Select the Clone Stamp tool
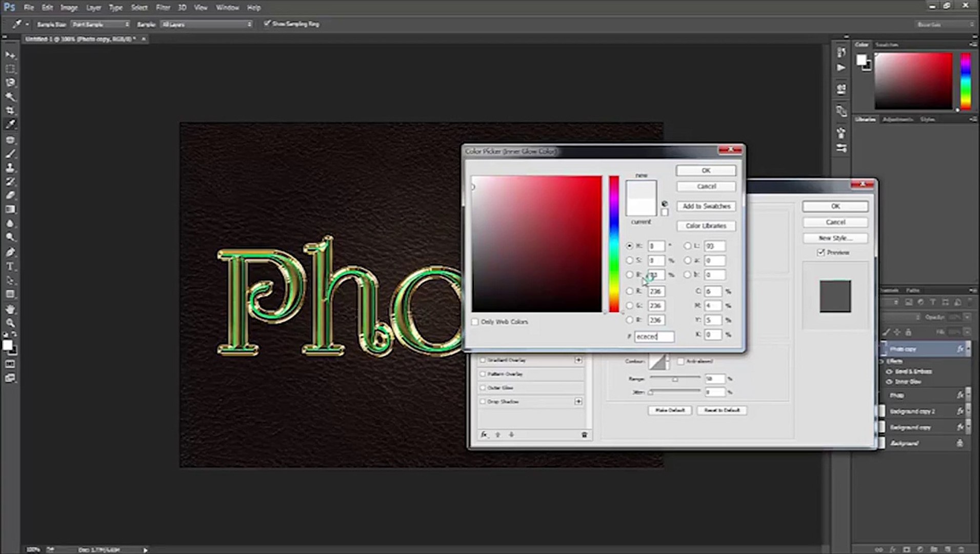980x554 pixels. coord(10,168)
